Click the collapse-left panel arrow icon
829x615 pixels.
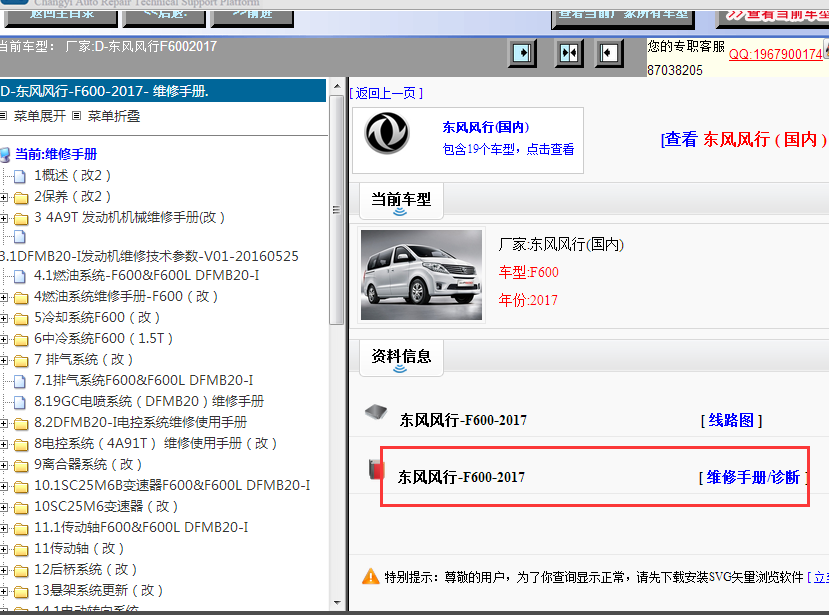click(609, 53)
